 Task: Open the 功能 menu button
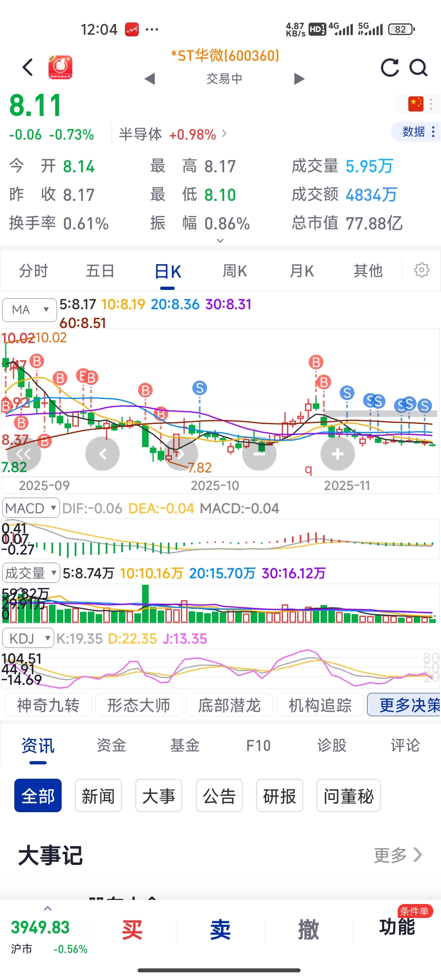(x=397, y=927)
